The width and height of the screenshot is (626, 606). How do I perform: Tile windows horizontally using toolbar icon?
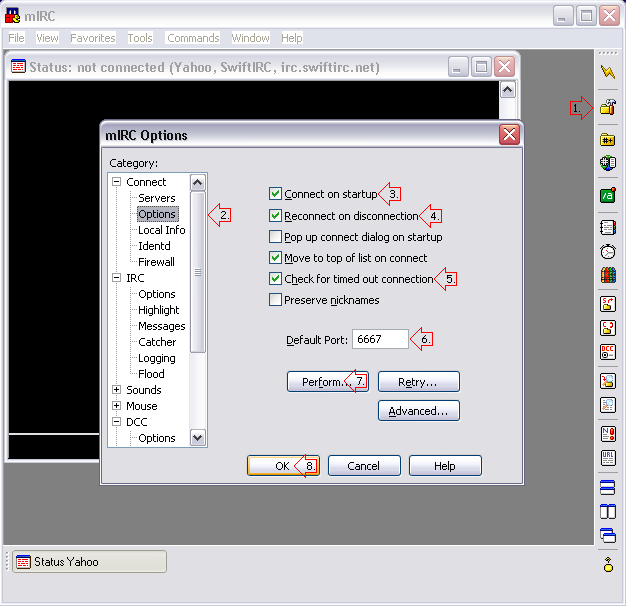click(x=608, y=487)
